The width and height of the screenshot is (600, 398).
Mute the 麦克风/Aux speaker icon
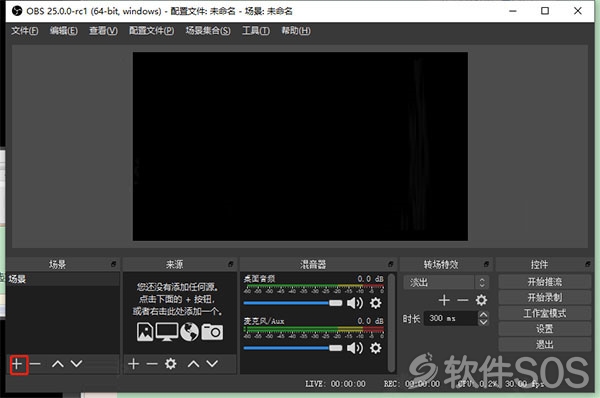355,348
